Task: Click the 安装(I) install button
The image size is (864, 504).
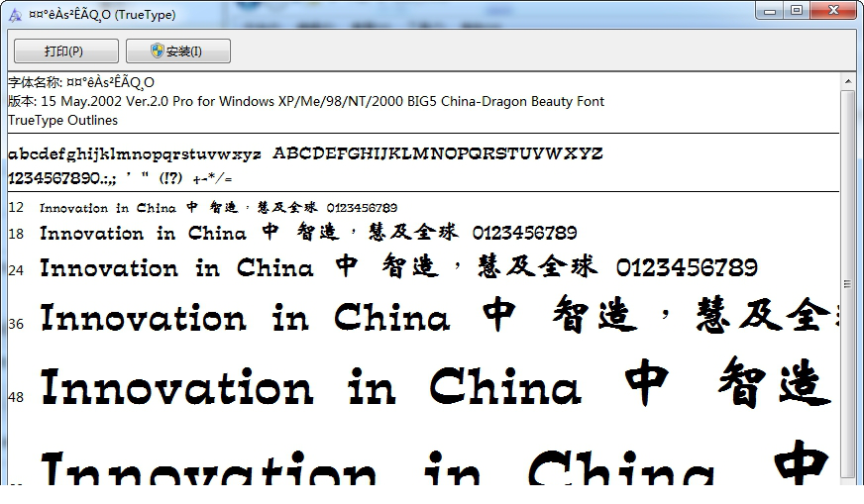Action: (x=178, y=51)
